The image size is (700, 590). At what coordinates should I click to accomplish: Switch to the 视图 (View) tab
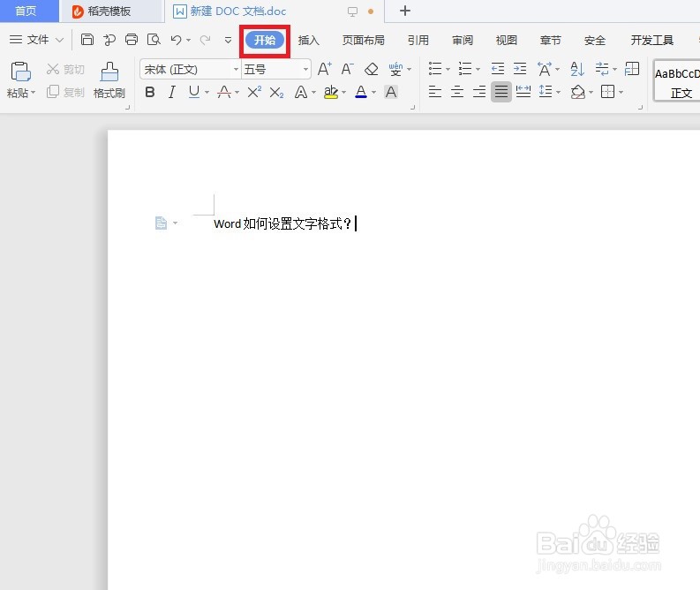tap(507, 41)
